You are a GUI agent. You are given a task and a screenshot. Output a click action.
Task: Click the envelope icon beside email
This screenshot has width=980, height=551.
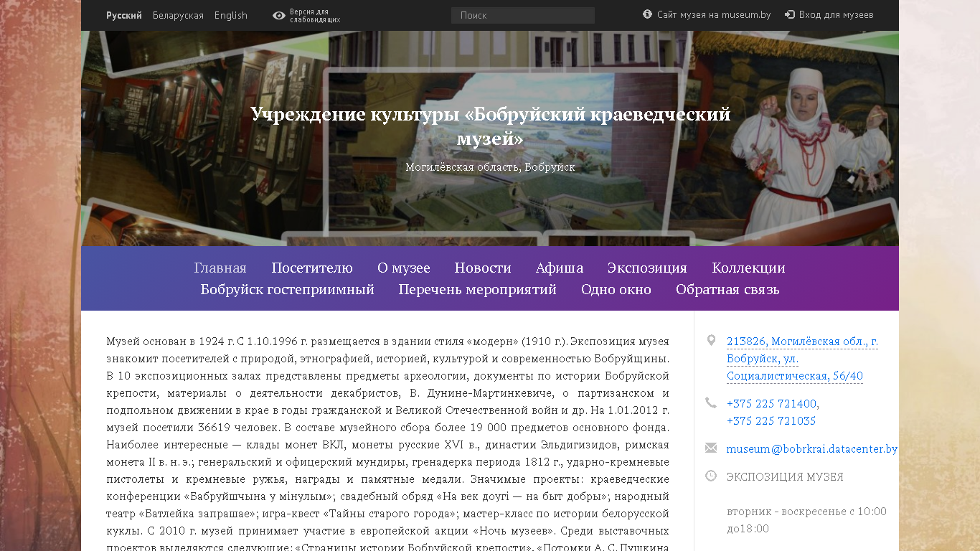(x=711, y=448)
